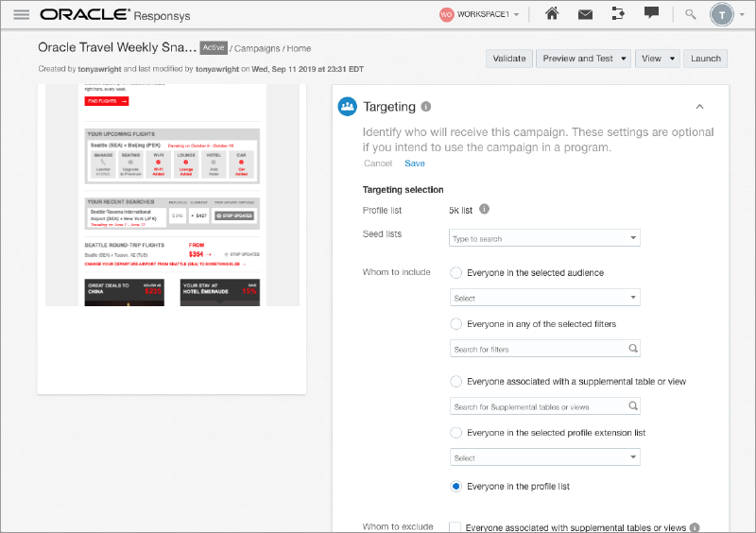Open the user account dropdown arrow
The image size is (756, 533).
click(742, 15)
